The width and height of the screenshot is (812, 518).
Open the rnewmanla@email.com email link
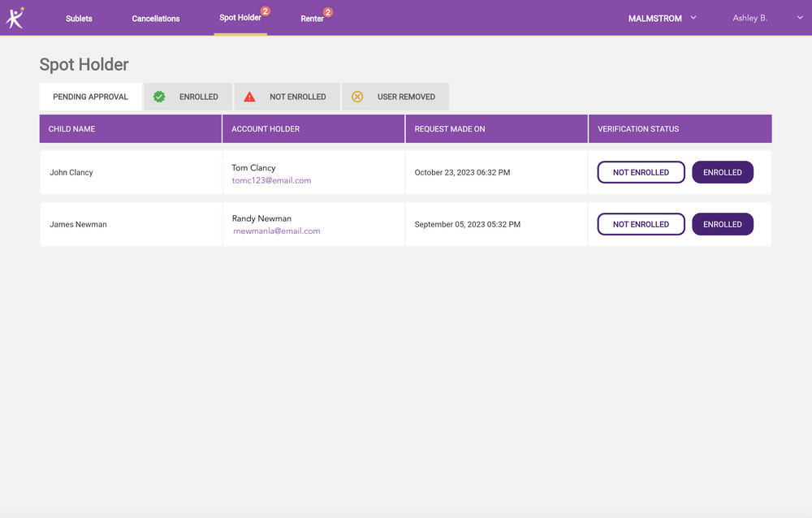tap(276, 231)
